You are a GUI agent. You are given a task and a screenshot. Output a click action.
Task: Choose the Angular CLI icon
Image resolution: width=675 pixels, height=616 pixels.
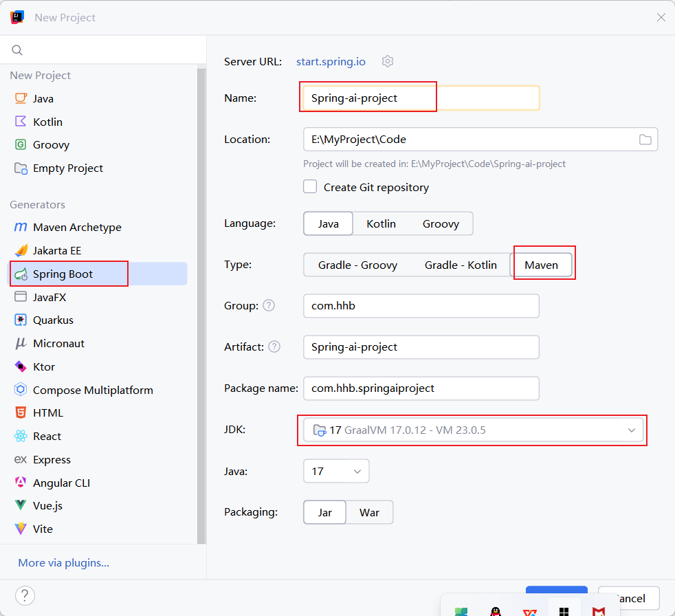pyautogui.click(x=21, y=482)
